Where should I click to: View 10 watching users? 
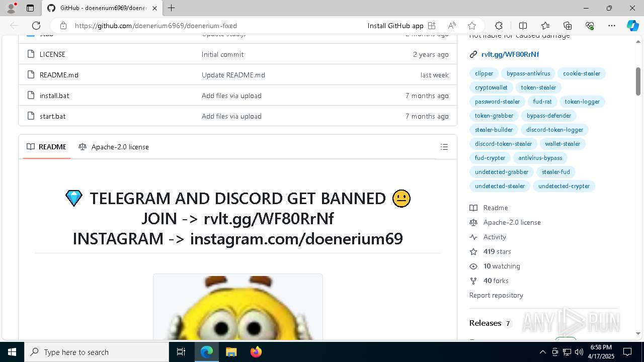(x=502, y=266)
